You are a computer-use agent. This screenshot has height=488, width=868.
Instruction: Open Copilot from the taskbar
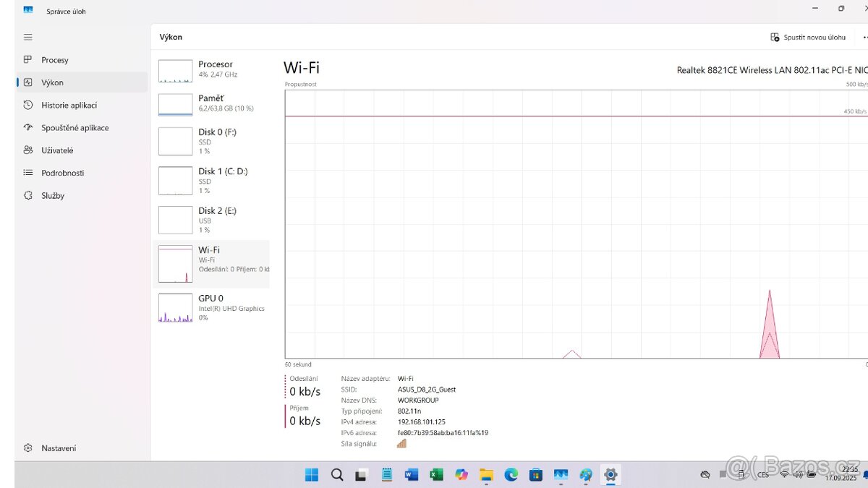coord(461,474)
